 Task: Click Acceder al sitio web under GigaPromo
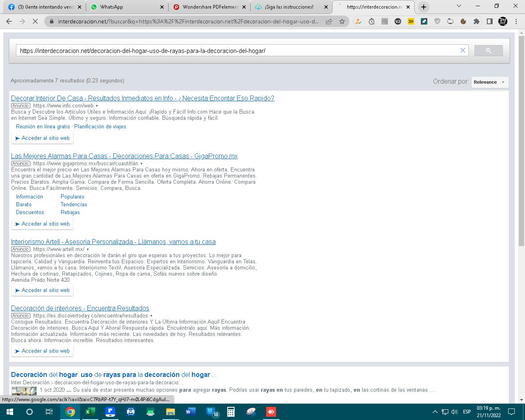pos(42,224)
